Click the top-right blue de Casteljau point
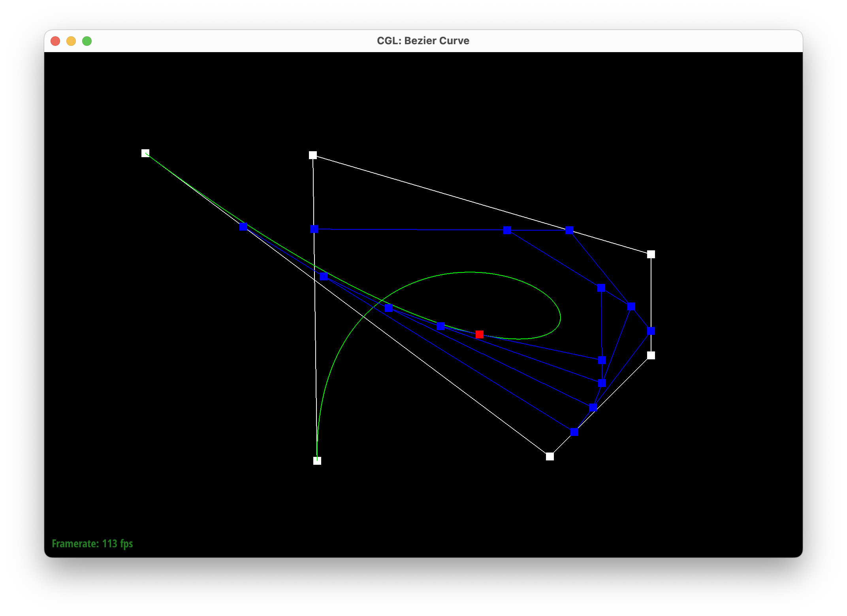This screenshot has width=847, height=616. click(569, 230)
